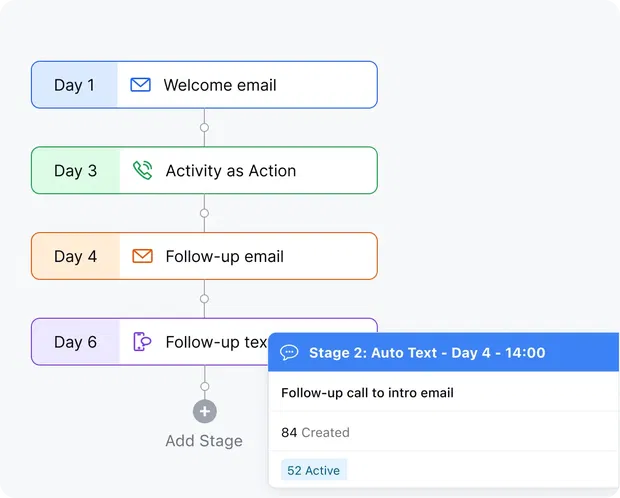Click the chat bubble icon in Stage 2 header

coord(289,353)
